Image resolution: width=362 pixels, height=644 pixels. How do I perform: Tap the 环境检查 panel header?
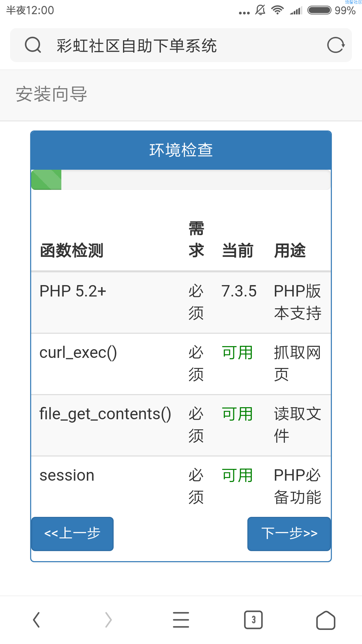point(181,150)
